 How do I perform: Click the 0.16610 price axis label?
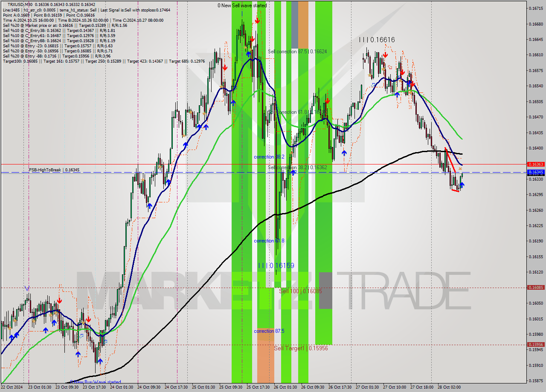pyautogui.click(x=535, y=55)
